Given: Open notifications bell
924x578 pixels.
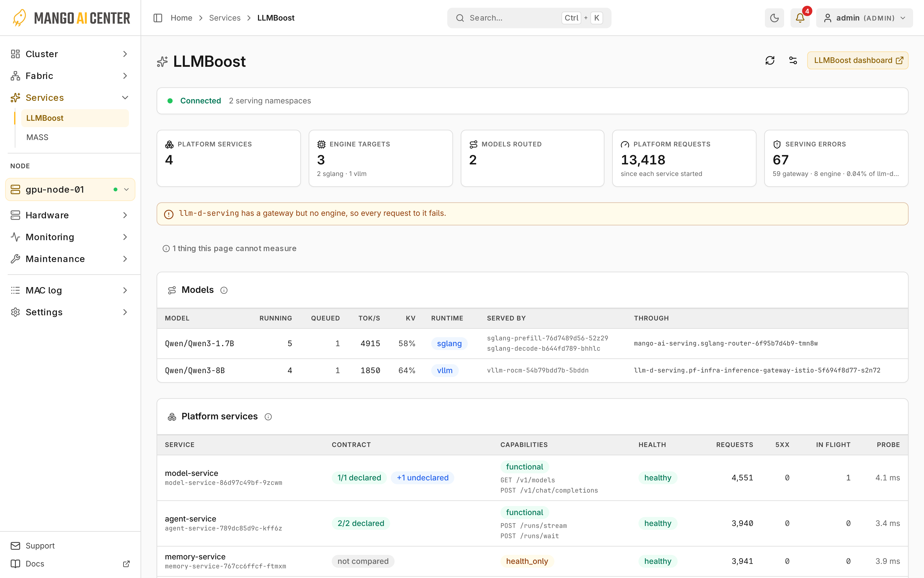Looking at the screenshot, I should [800, 18].
